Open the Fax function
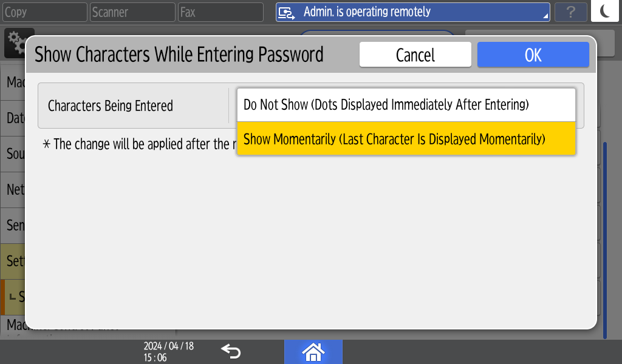622x364 pixels. click(x=220, y=12)
